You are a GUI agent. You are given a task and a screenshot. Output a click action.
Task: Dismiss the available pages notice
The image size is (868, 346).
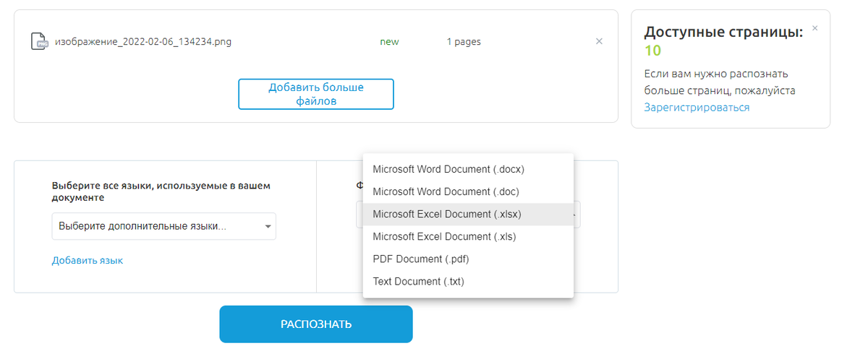pyautogui.click(x=815, y=28)
